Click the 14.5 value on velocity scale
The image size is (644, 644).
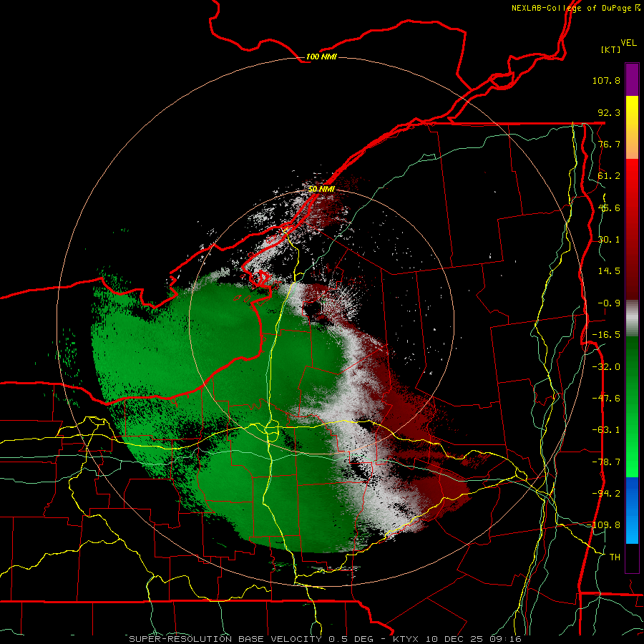(x=609, y=271)
